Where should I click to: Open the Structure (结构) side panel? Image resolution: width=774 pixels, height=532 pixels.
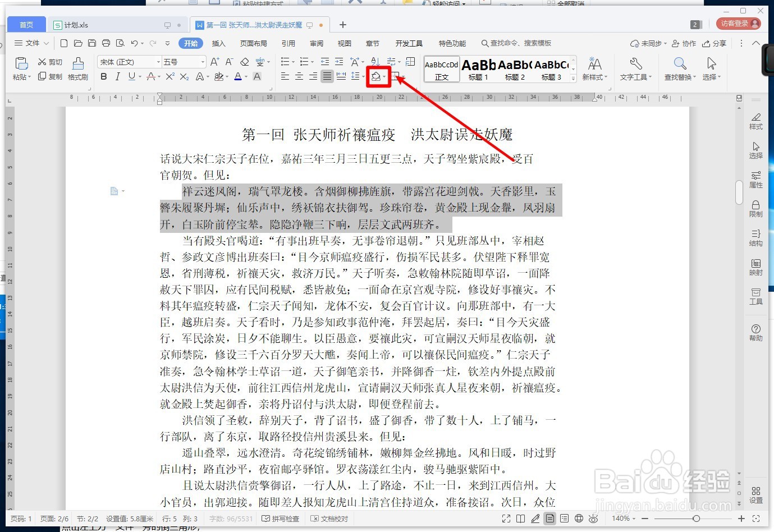coord(756,238)
